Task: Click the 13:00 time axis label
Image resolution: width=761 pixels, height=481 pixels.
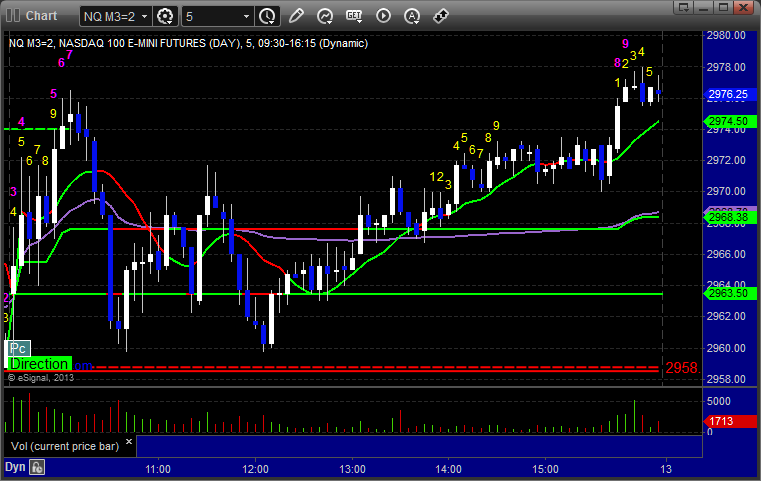Action: (x=352, y=469)
